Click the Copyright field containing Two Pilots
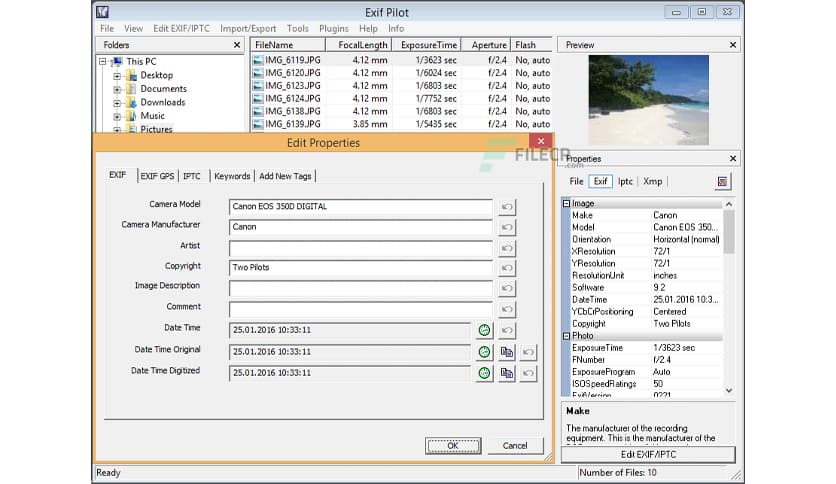The height and width of the screenshot is (484, 836). [x=360, y=268]
